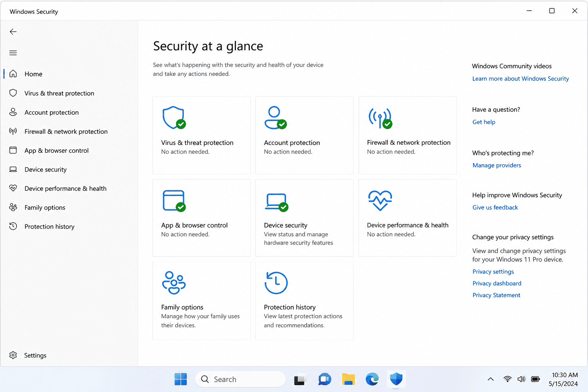Click the heartbeat icon on Device performance & health card

pyautogui.click(x=380, y=200)
